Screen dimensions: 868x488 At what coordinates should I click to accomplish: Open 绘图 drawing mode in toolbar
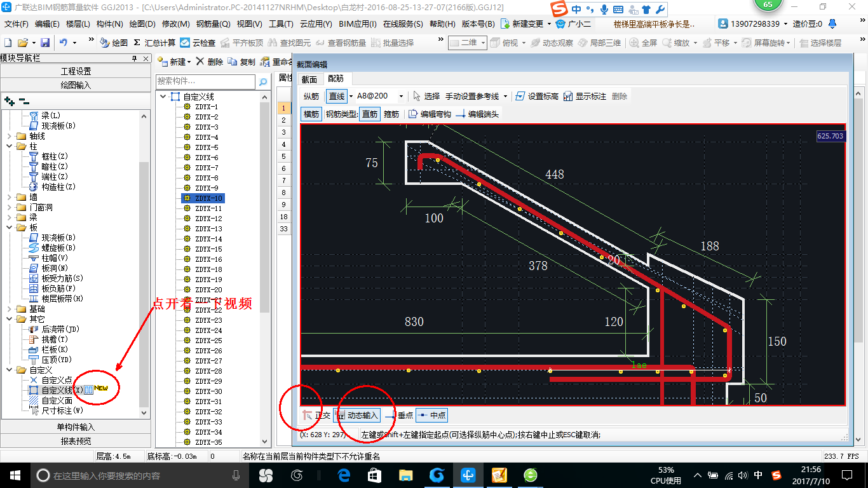114,43
